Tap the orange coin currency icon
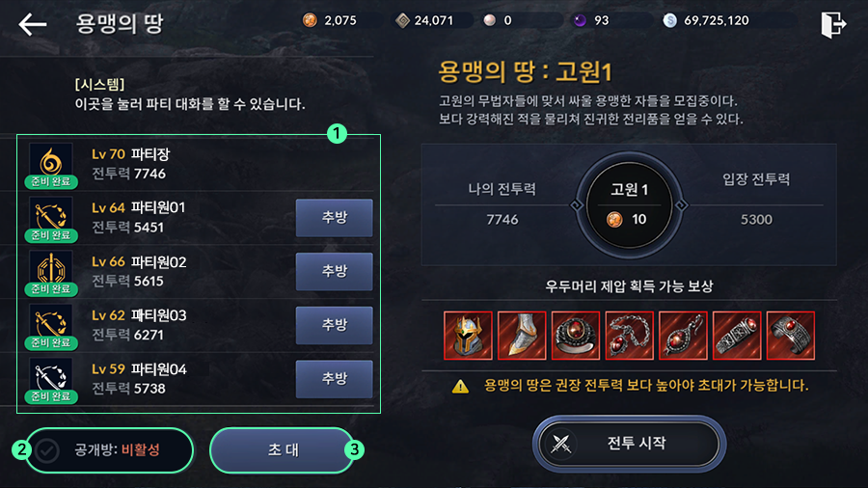Screen dimensions: 868x488 click(x=310, y=20)
